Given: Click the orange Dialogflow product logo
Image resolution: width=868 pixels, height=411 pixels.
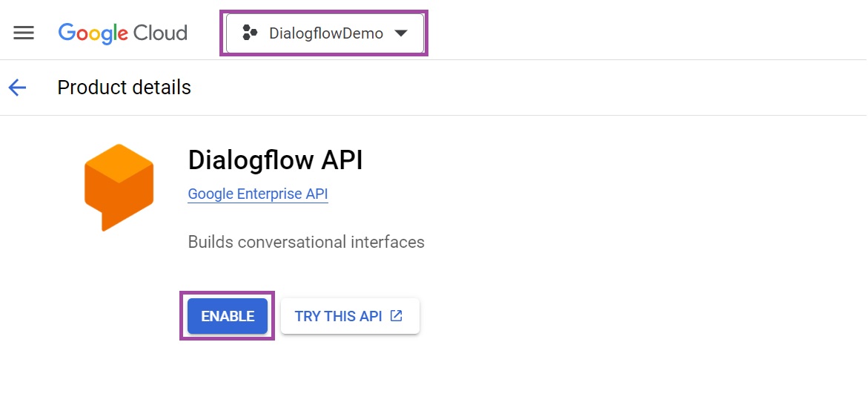Looking at the screenshot, I should (x=119, y=187).
